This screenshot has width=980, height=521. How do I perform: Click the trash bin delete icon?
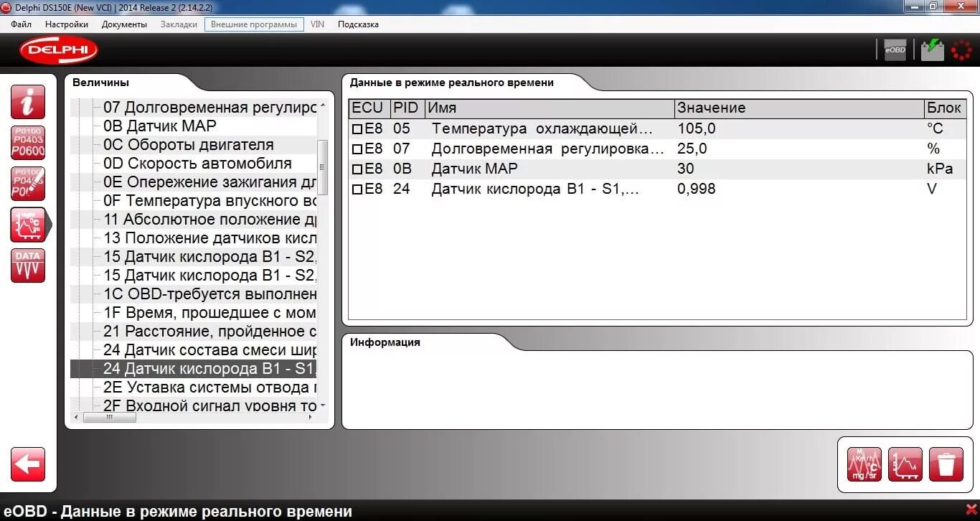(x=946, y=464)
